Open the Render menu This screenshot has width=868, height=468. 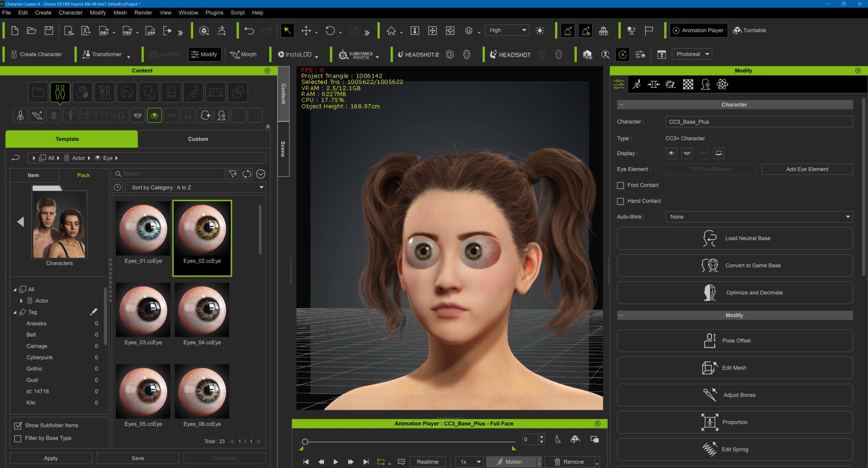pos(143,13)
